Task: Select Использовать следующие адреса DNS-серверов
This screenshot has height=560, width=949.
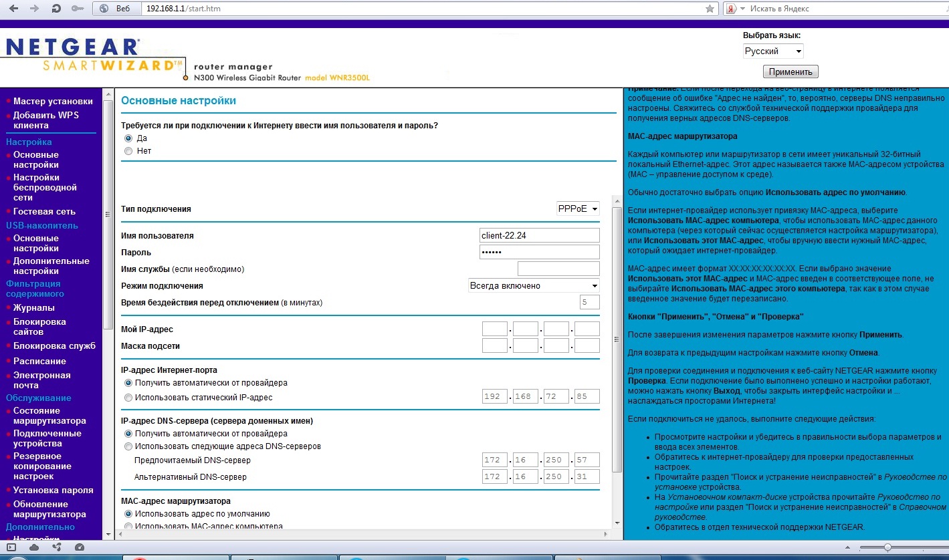Action: click(128, 446)
